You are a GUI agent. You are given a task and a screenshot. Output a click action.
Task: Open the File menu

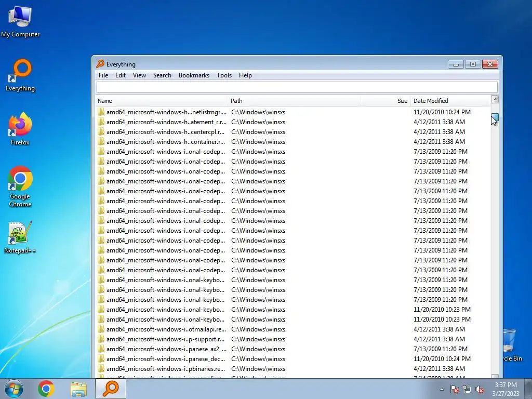click(103, 75)
